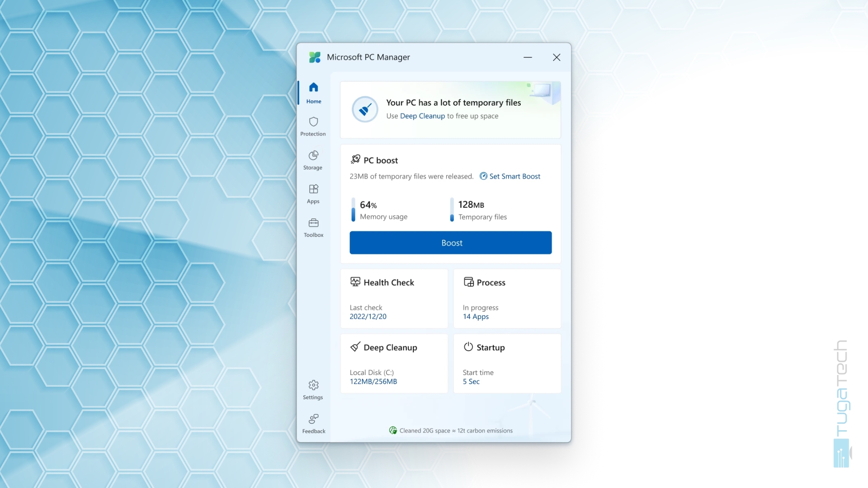Open the Settings gear icon
868x488 pixels.
click(x=313, y=385)
